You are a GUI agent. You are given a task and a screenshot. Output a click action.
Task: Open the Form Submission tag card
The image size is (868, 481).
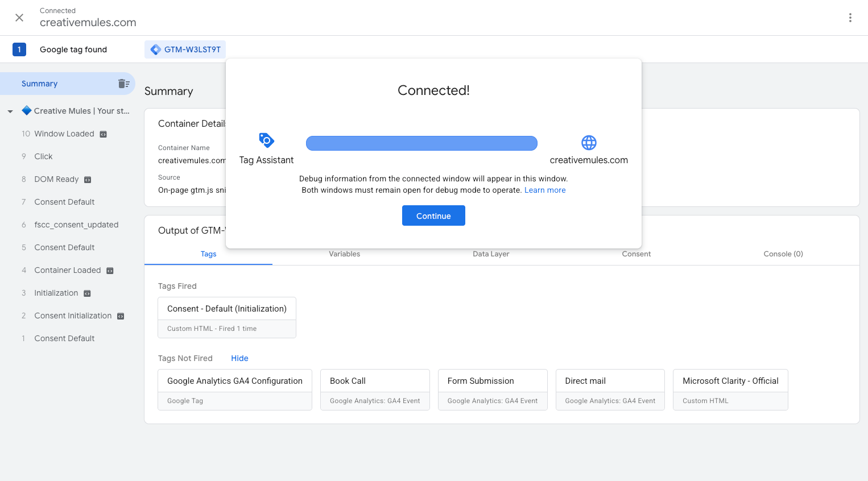493,389
